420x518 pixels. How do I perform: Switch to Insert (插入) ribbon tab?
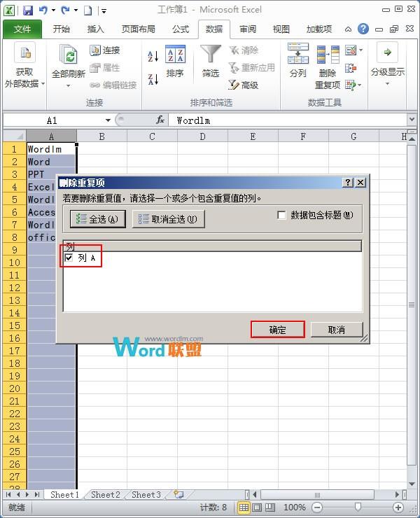tap(95, 29)
